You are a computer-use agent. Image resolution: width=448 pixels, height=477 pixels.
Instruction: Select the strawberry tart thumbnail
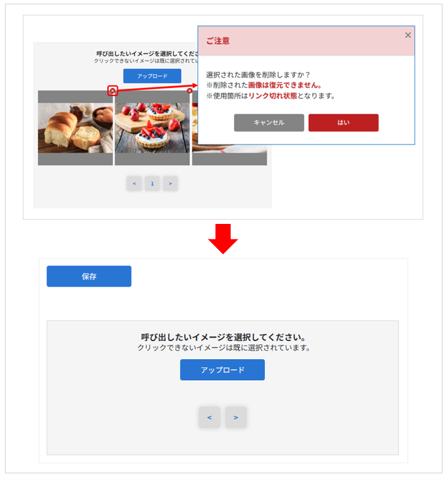click(152, 128)
